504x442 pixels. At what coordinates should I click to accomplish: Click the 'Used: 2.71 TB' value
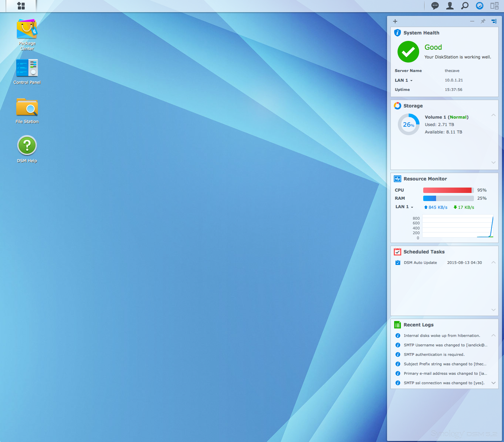click(x=439, y=125)
